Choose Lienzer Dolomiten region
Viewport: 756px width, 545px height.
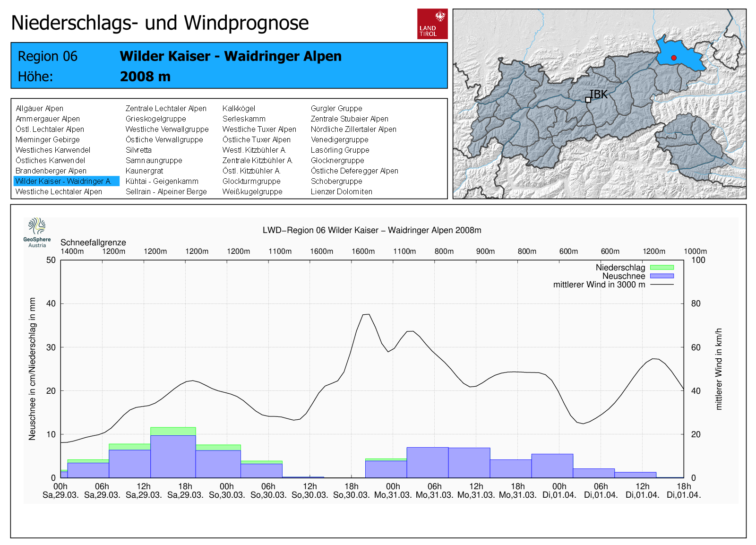pos(341,191)
